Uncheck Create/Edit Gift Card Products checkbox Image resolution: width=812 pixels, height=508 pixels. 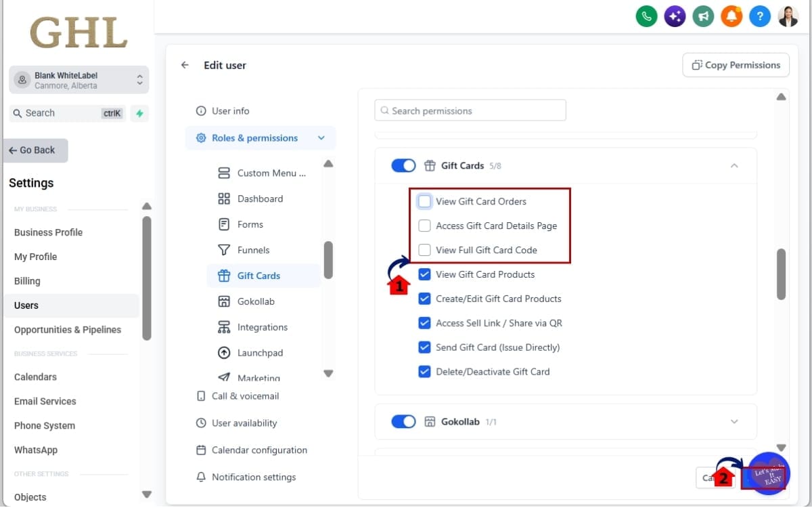click(424, 299)
